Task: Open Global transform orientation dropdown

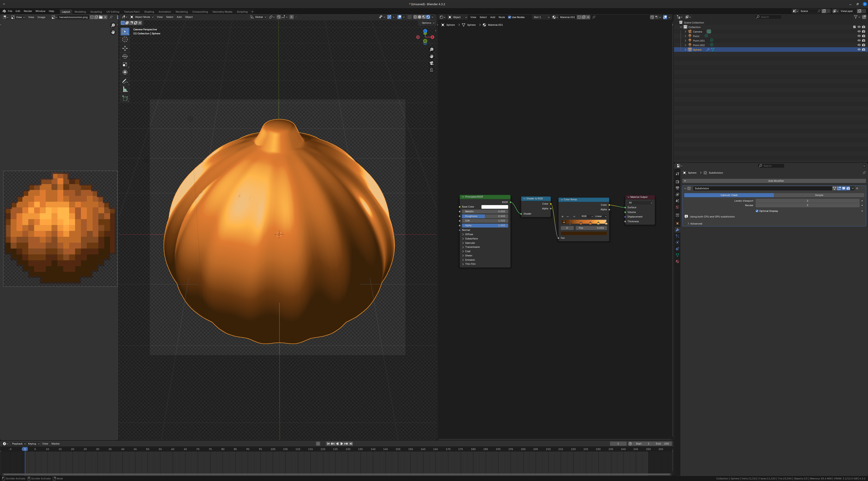Action: coord(258,17)
